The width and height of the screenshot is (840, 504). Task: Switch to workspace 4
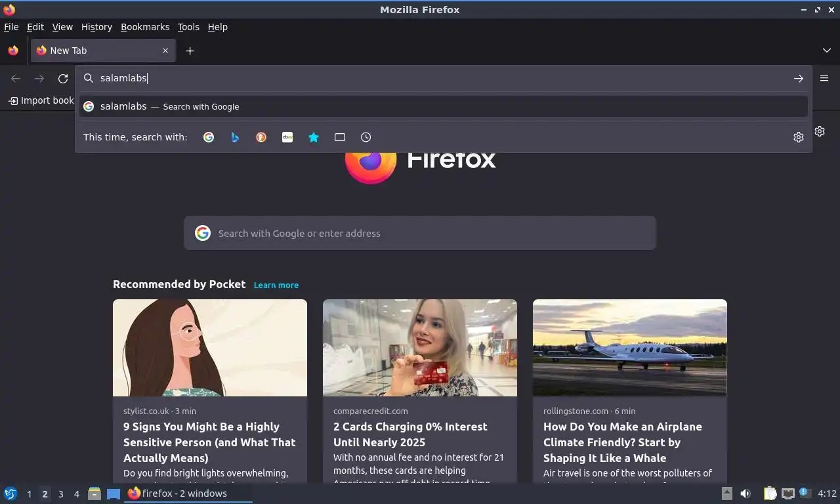pos(76,494)
